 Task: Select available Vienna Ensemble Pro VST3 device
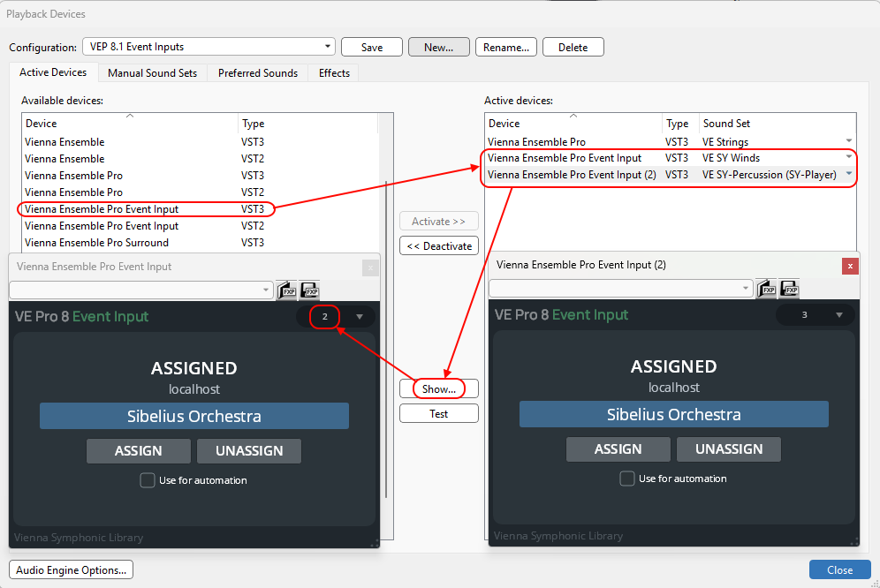pyautogui.click(x=201, y=176)
